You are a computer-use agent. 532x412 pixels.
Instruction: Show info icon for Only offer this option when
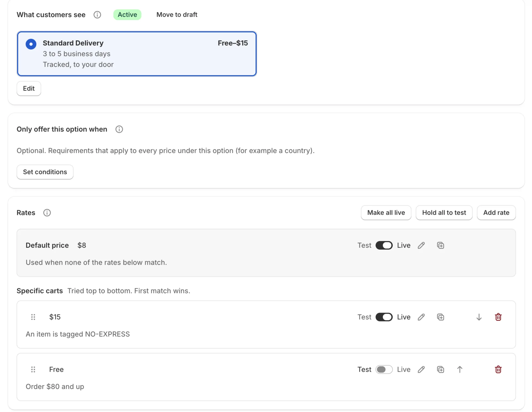119,129
